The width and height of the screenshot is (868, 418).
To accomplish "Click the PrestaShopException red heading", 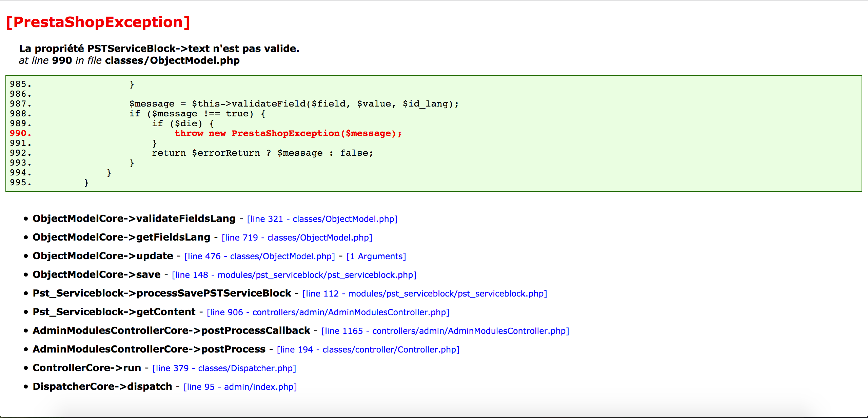I will pyautogui.click(x=98, y=22).
